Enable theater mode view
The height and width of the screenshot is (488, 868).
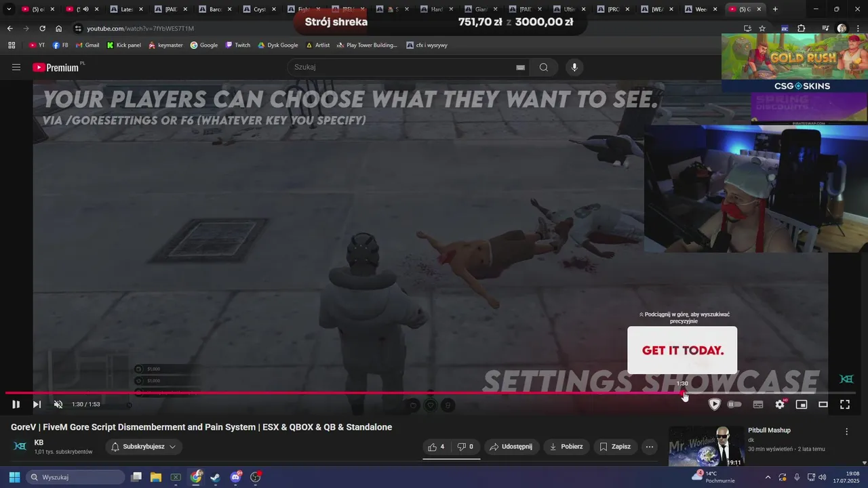click(x=823, y=405)
